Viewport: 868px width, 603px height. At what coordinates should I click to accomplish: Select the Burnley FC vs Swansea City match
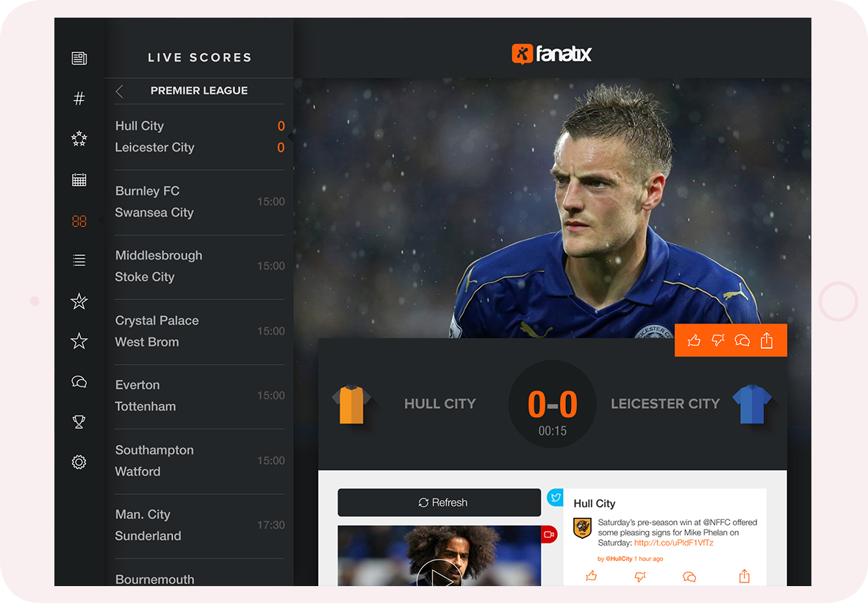(x=200, y=202)
